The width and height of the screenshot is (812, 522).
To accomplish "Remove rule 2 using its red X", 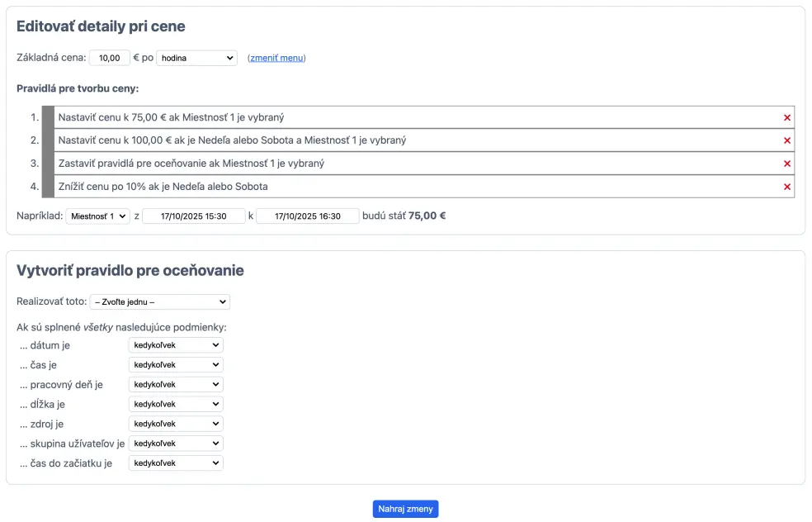I will [x=786, y=140].
